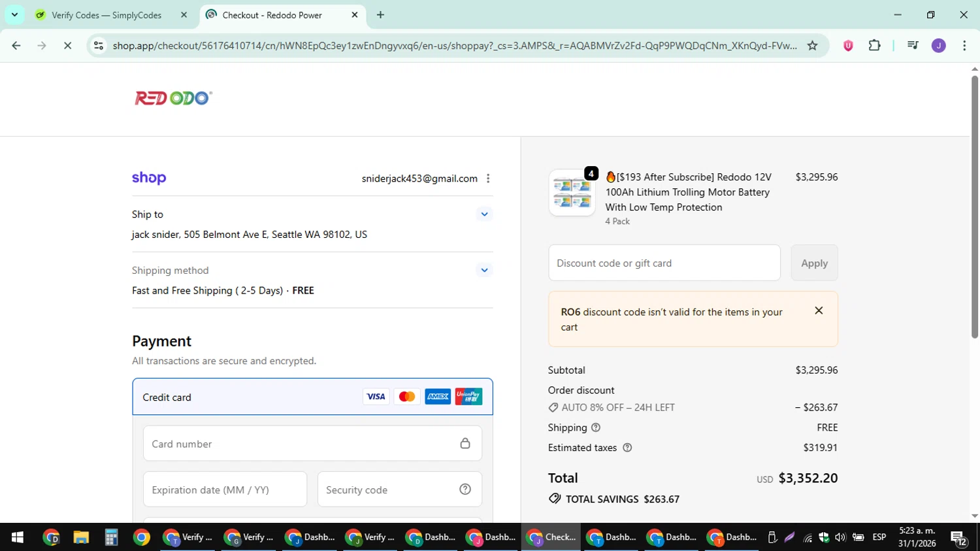
Task: Close the Verify Codes — SimplyCodes tab
Action: [184, 15]
